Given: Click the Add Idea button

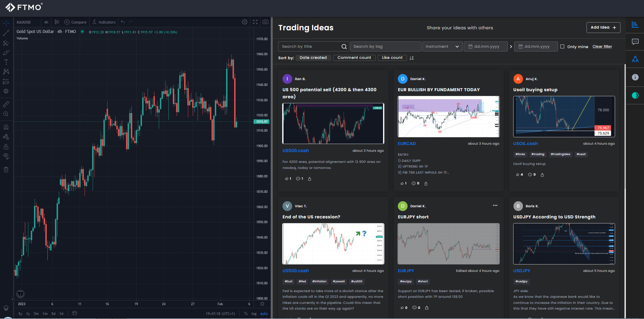Looking at the screenshot, I should (603, 28).
